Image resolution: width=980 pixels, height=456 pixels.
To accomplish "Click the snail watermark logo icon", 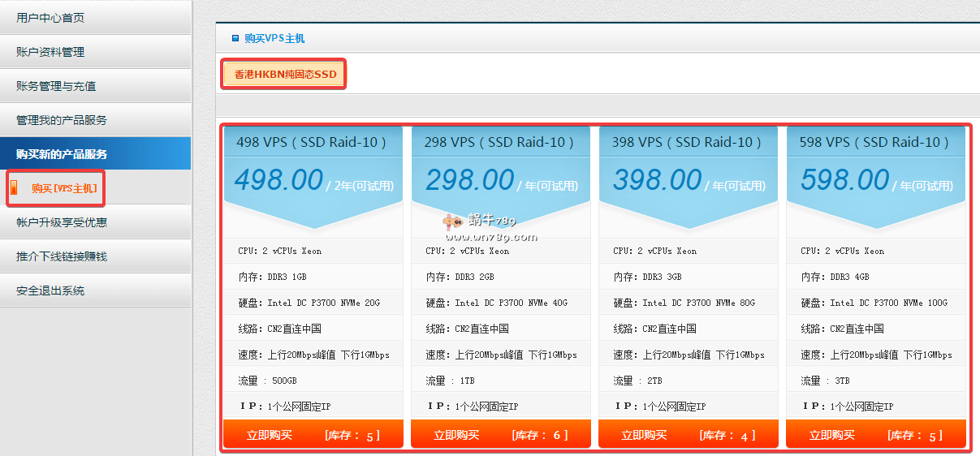I will [x=453, y=221].
